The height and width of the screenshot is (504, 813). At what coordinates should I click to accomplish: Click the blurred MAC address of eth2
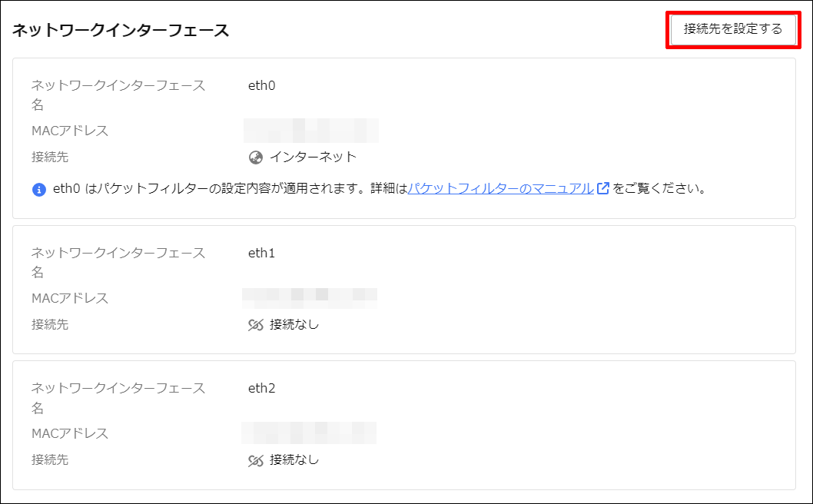[309, 433]
